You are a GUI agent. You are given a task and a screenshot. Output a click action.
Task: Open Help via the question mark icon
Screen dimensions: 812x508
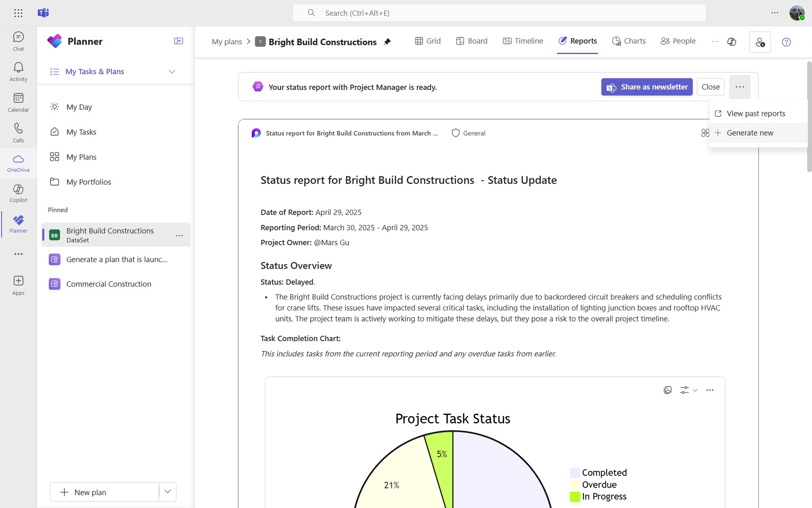786,42
